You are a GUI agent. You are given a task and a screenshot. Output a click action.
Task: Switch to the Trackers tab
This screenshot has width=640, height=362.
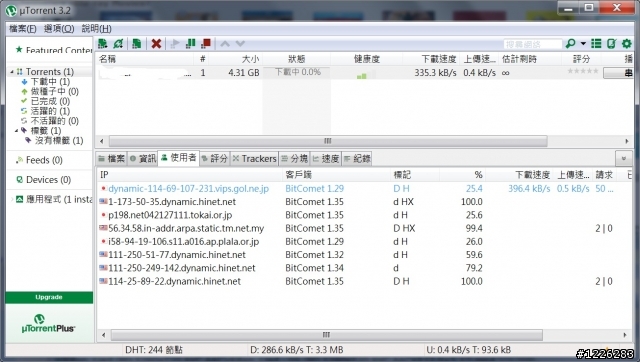point(254,158)
